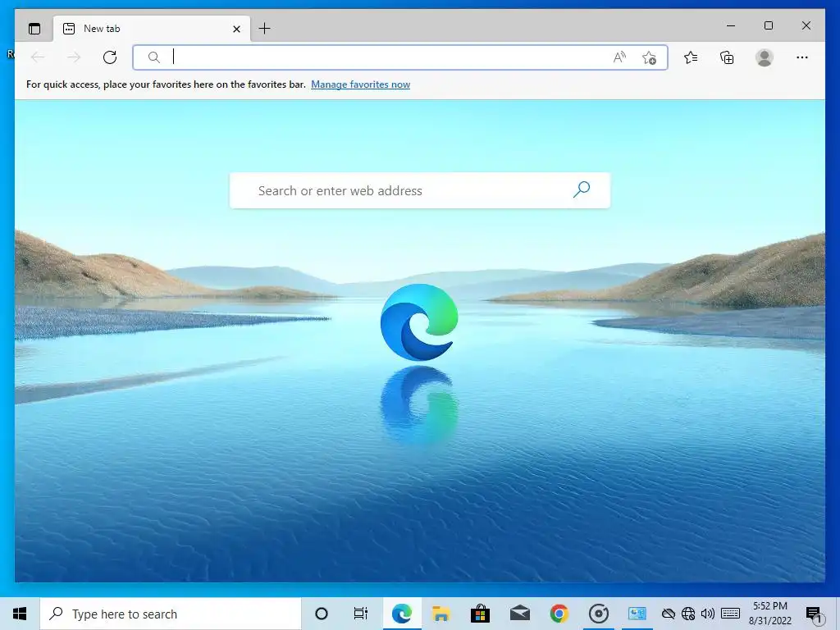Click the control panel app taskbar icon
This screenshot has width=840, height=630.
[x=637, y=614]
